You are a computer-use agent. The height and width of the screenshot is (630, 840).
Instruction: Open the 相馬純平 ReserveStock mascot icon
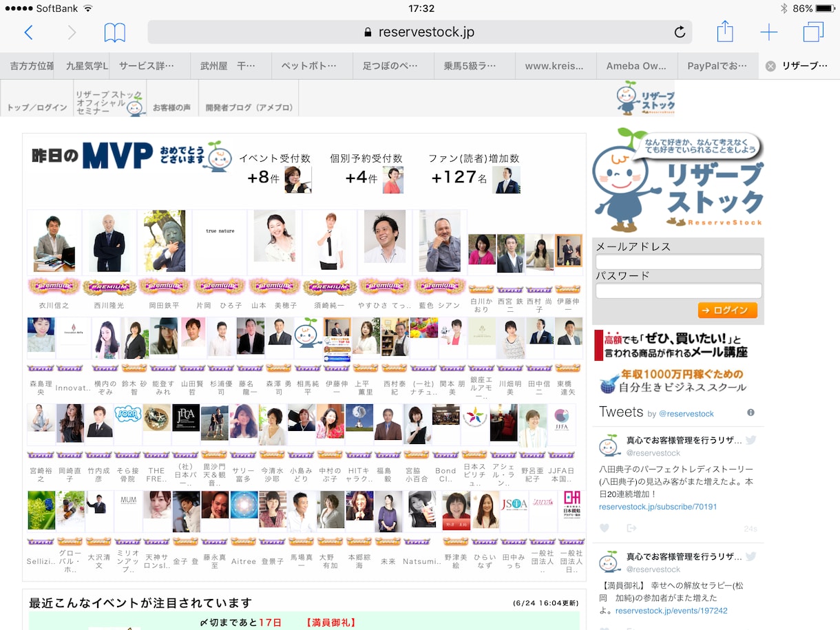point(308,332)
